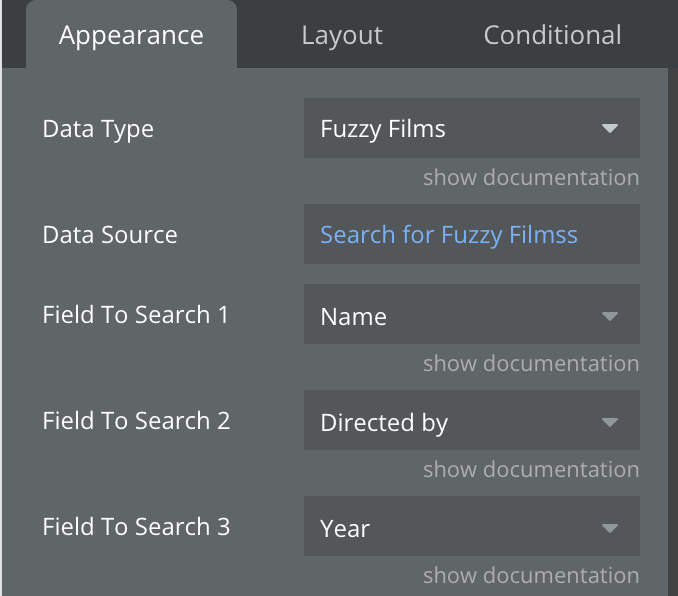Click the Field To Search 2 label
The width and height of the screenshot is (678, 596).
136,421
